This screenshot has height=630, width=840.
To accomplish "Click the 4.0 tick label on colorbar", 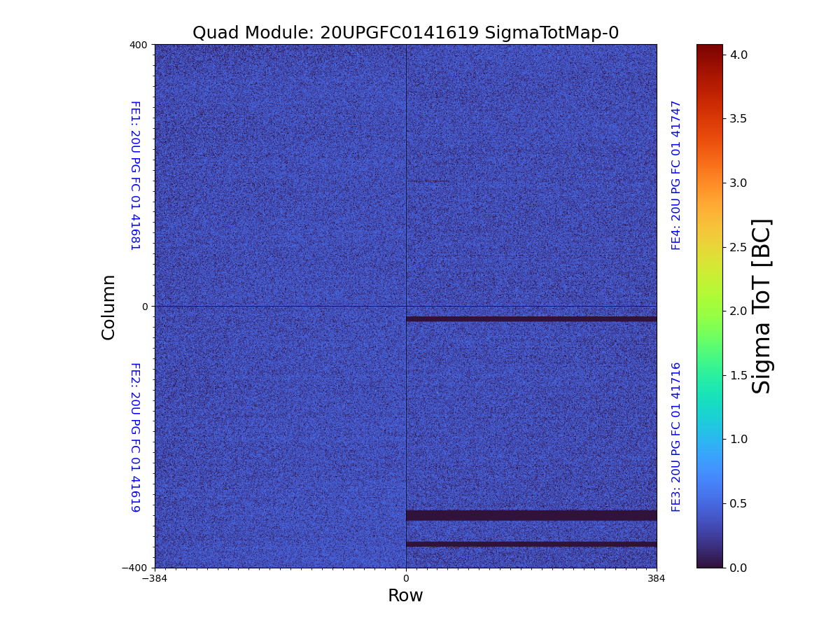I will [738, 55].
